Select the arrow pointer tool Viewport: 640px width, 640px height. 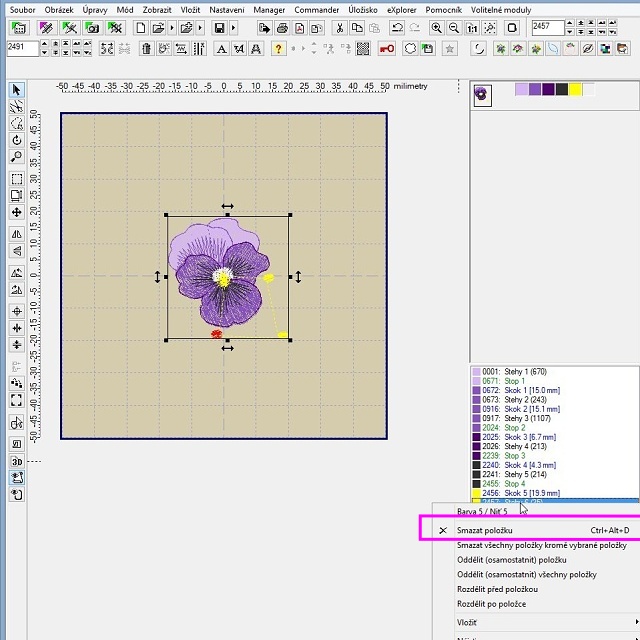[17, 90]
